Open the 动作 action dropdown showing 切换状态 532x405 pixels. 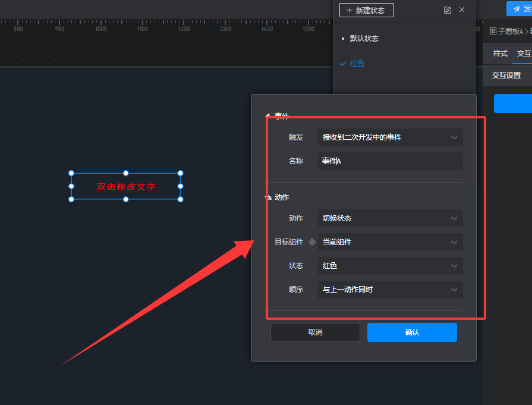pyautogui.click(x=390, y=218)
